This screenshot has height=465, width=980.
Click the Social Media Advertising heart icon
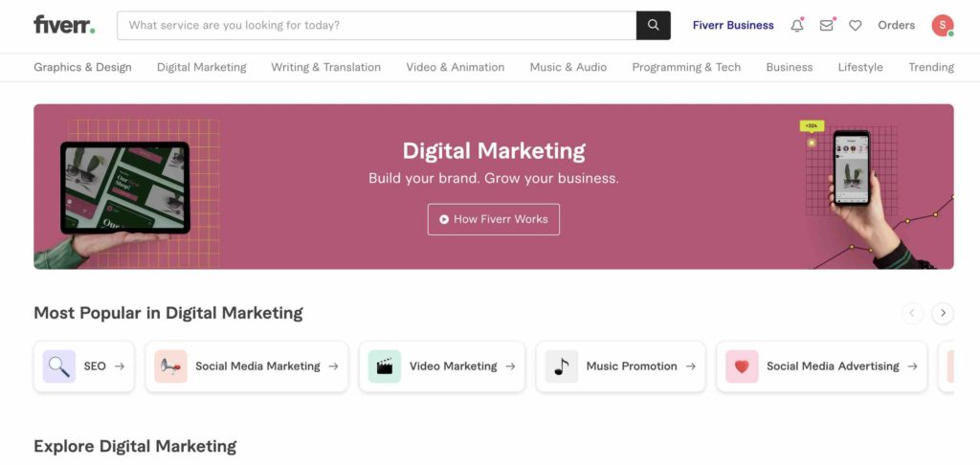[x=742, y=366]
